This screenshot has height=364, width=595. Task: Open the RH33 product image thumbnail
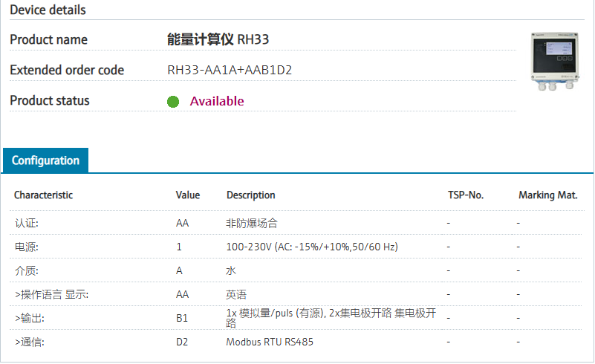(x=553, y=62)
